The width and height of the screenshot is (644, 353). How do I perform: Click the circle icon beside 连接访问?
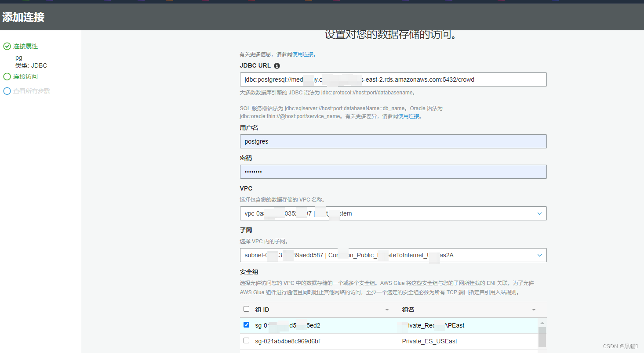click(7, 77)
